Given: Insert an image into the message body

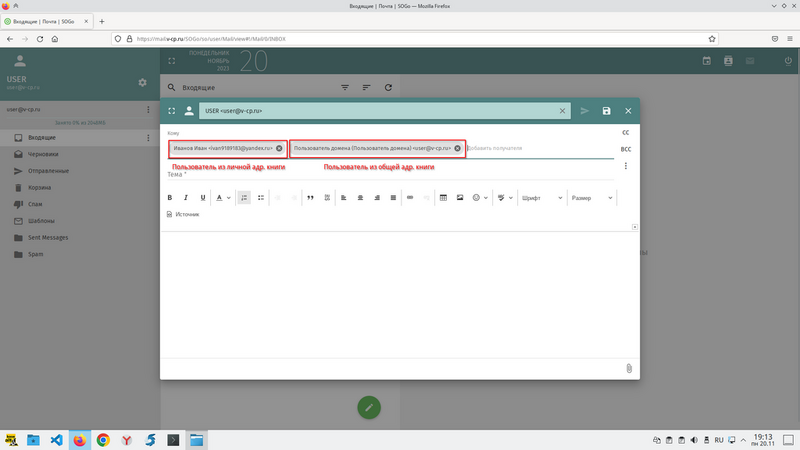Looking at the screenshot, I should click(460, 198).
